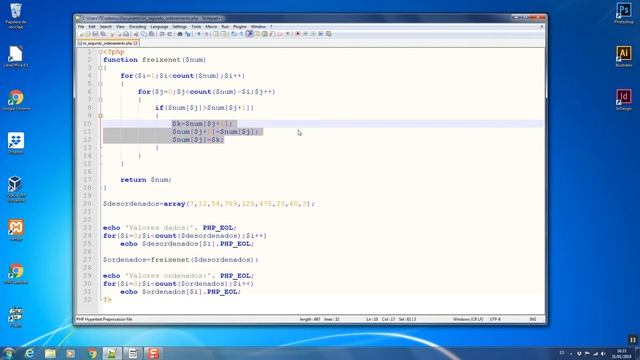Open the InDesign desktop shortcut

point(624,100)
